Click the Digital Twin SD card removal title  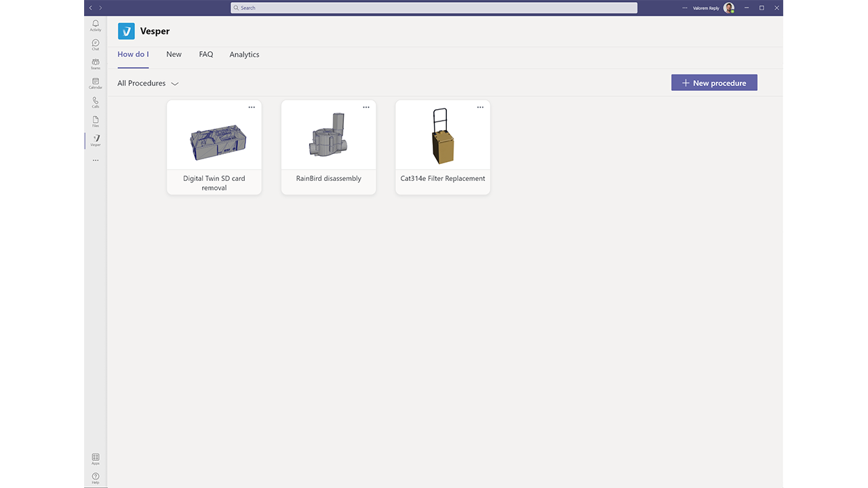(x=214, y=183)
